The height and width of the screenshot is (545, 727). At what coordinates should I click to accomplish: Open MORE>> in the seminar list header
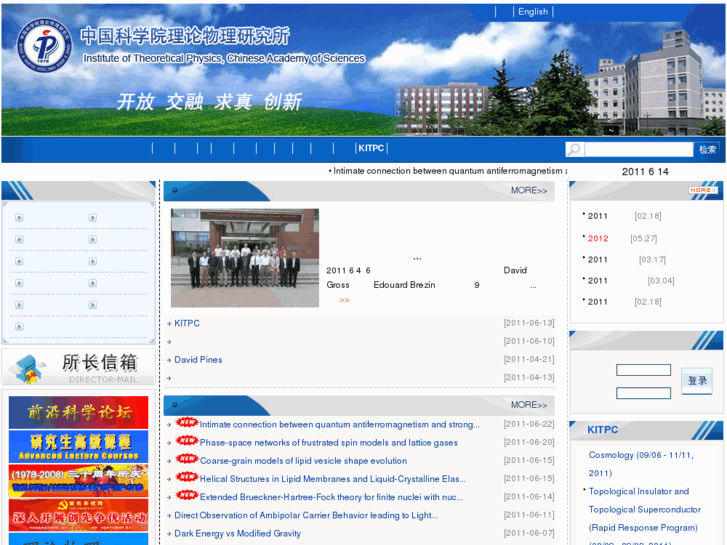(x=529, y=405)
